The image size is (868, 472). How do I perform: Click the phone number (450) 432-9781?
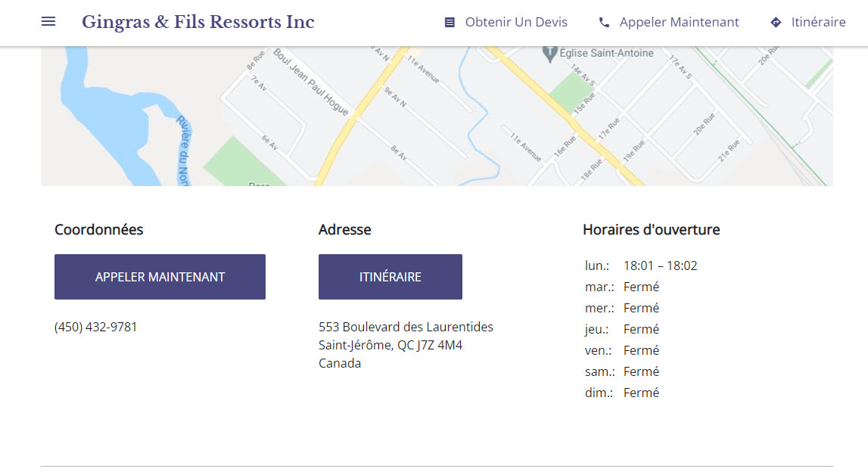click(96, 327)
